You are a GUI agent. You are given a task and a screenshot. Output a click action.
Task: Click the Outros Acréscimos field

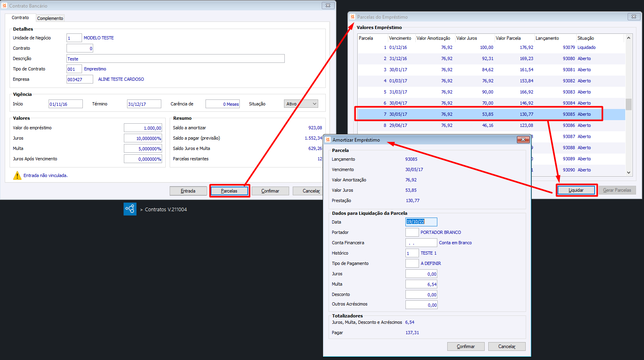tap(421, 305)
